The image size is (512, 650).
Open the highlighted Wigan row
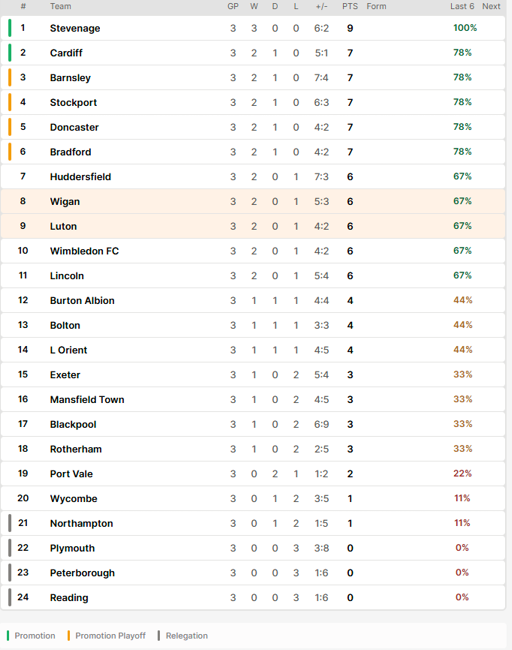pyautogui.click(x=253, y=201)
